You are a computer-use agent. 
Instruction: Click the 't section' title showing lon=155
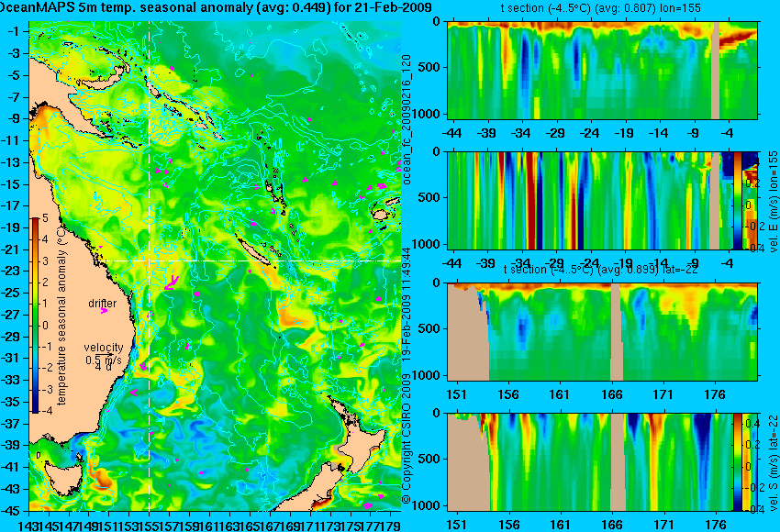point(601,8)
